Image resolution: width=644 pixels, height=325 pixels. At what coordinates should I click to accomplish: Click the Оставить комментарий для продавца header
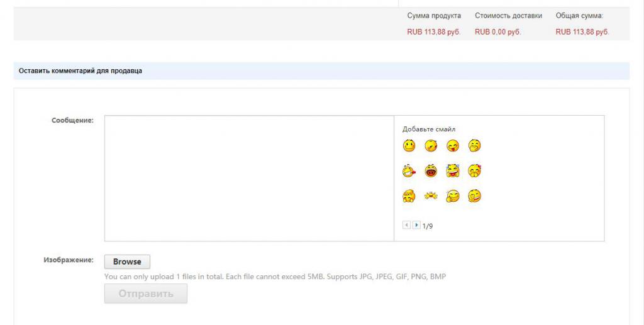[80, 71]
